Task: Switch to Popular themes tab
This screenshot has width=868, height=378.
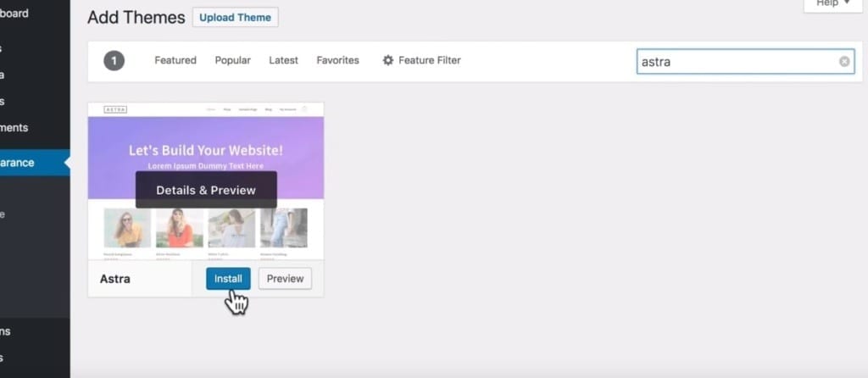Action: pyautogui.click(x=232, y=60)
